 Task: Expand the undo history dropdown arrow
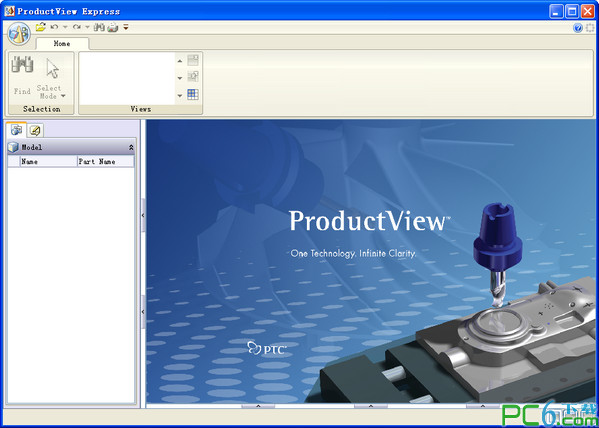pos(65,28)
